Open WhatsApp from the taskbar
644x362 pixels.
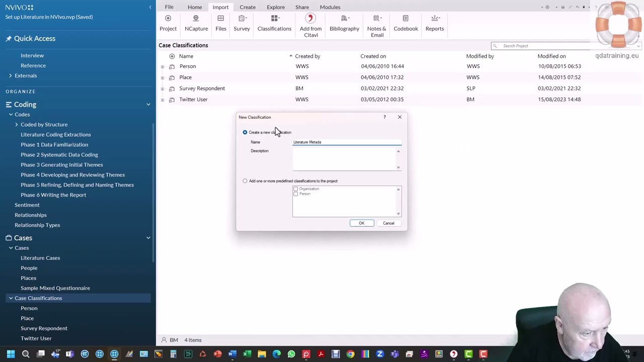tap(291, 354)
